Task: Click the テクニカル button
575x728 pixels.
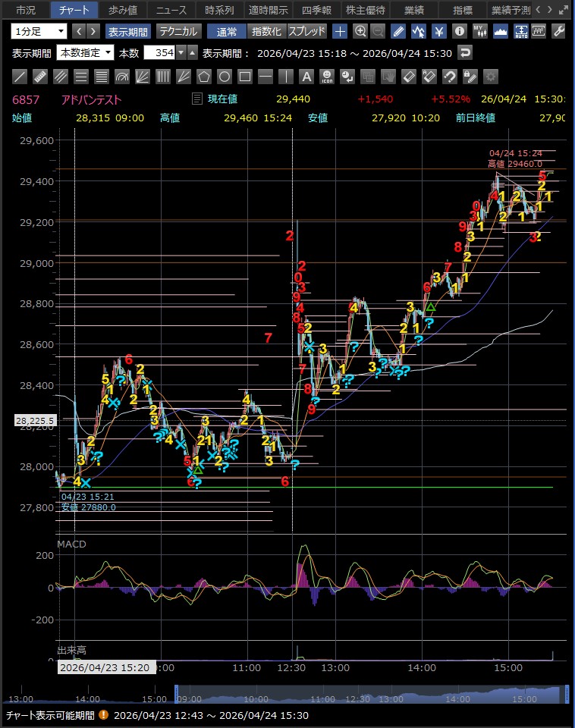Action: coord(178,31)
